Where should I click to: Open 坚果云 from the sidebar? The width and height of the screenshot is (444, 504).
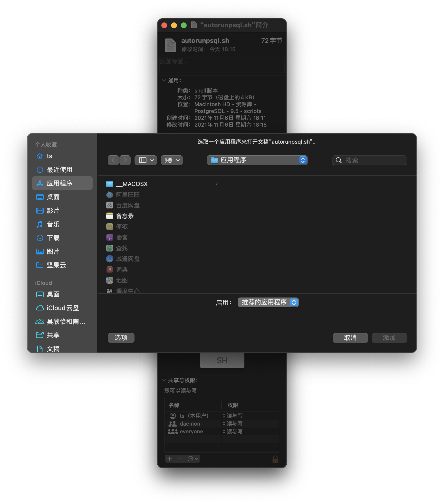(x=56, y=265)
